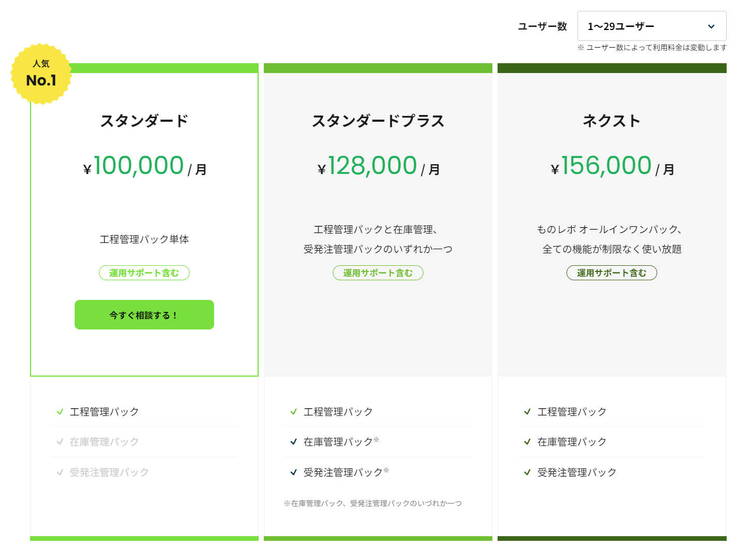
Task: Select the スタンダード plan title
Action: [x=144, y=121]
